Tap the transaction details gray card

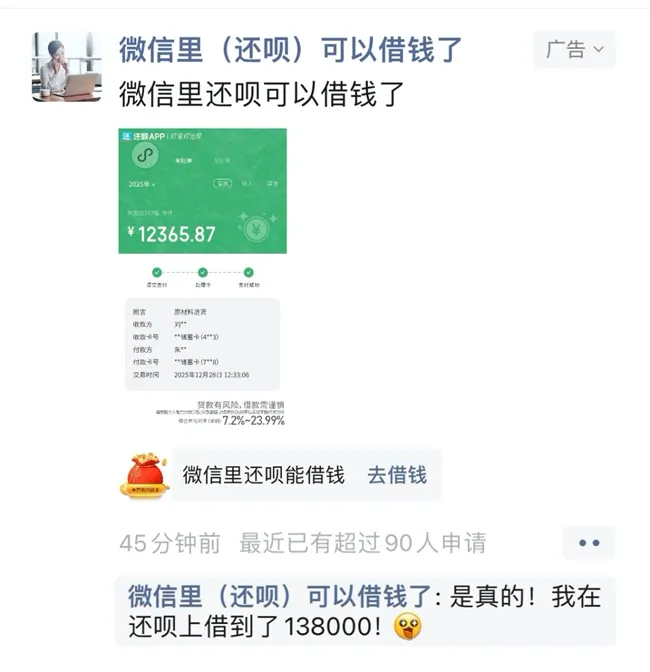pos(202,344)
